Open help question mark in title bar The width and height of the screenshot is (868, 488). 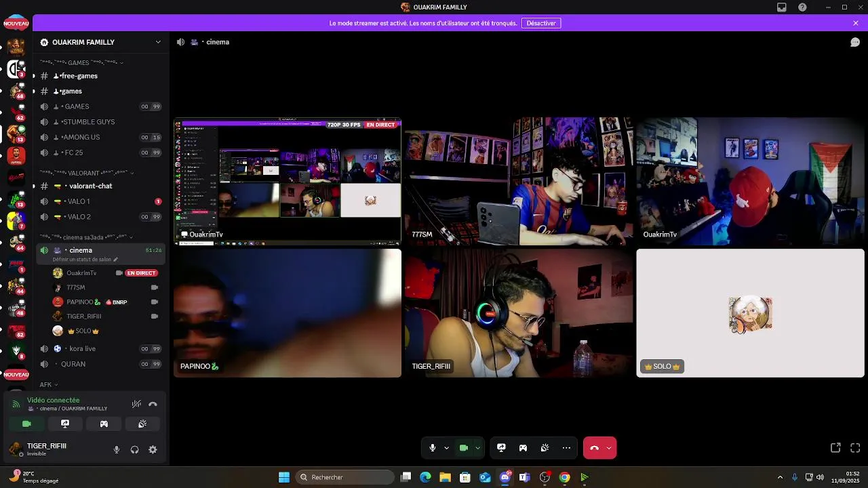[x=803, y=7]
